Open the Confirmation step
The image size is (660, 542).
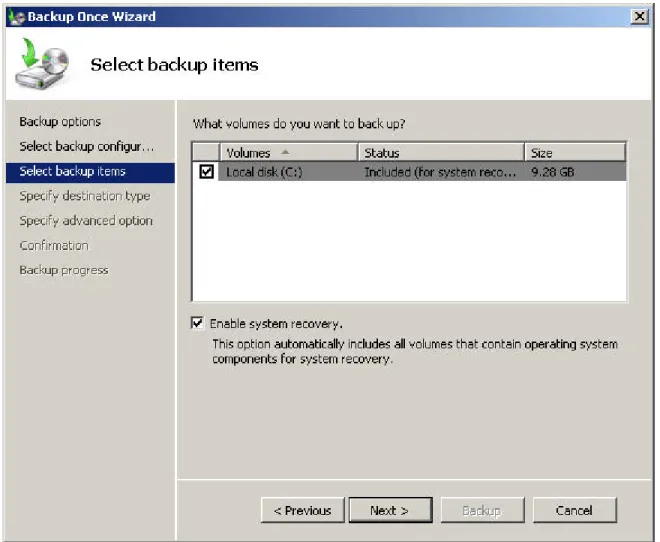(x=54, y=245)
